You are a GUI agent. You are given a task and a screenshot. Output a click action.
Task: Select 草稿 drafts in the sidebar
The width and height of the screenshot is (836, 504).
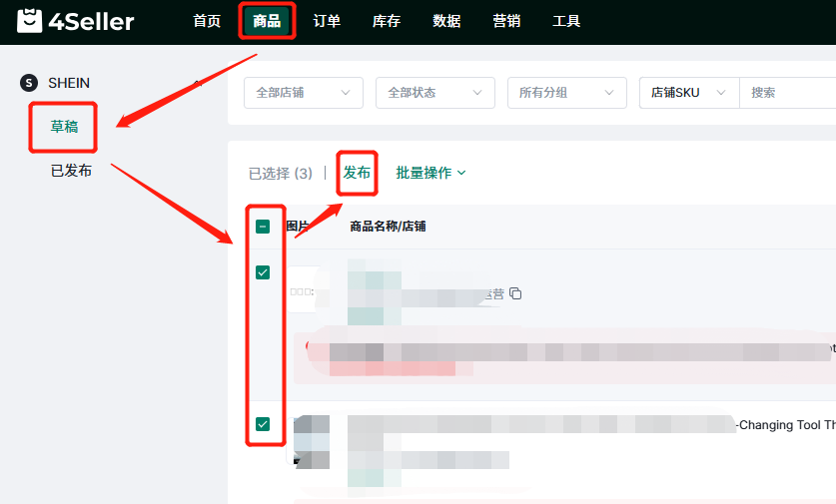coord(64,127)
